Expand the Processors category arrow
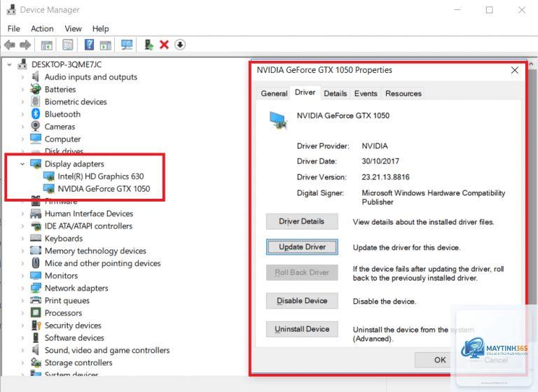 pyautogui.click(x=22, y=313)
